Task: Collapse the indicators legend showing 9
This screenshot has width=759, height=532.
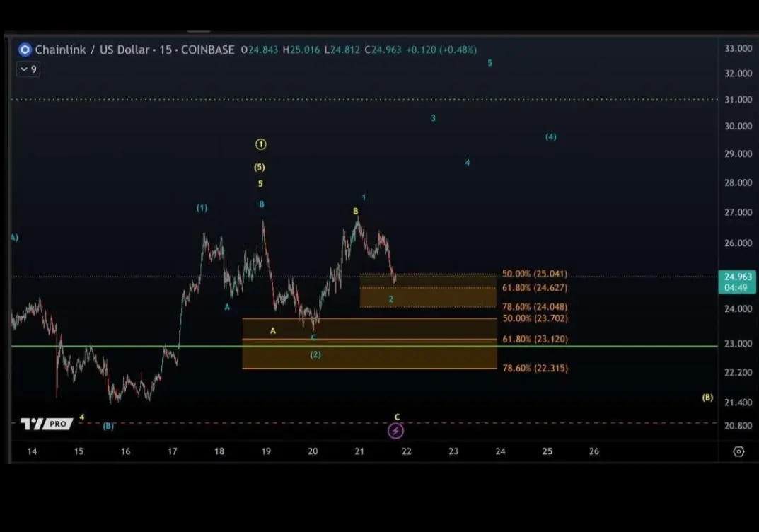Action: 28,69
